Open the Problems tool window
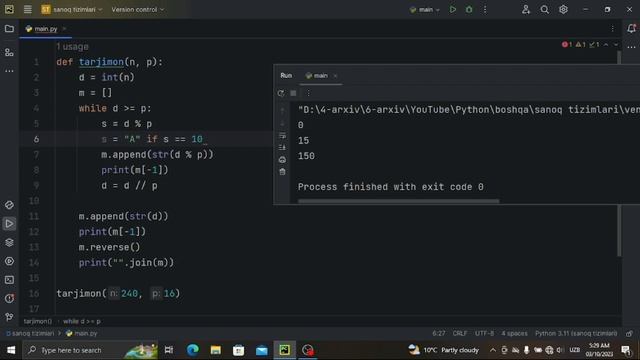 coord(9,299)
